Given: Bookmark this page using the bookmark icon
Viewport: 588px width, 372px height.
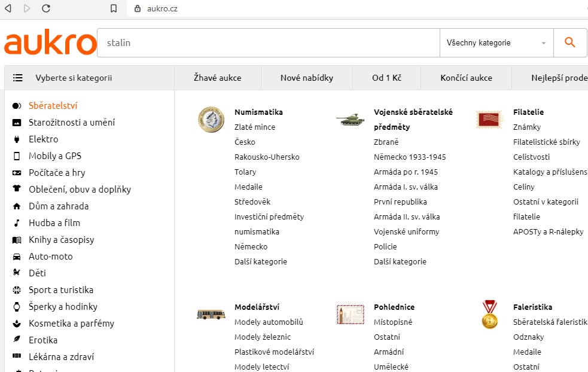Looking at the screenshot, I should pos(114,8).
